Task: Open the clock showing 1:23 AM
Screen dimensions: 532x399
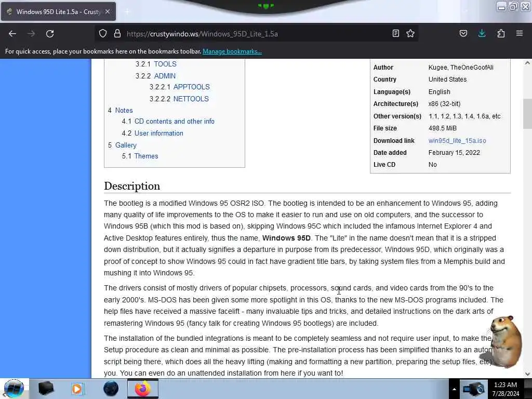Action: tap(506, 389)
